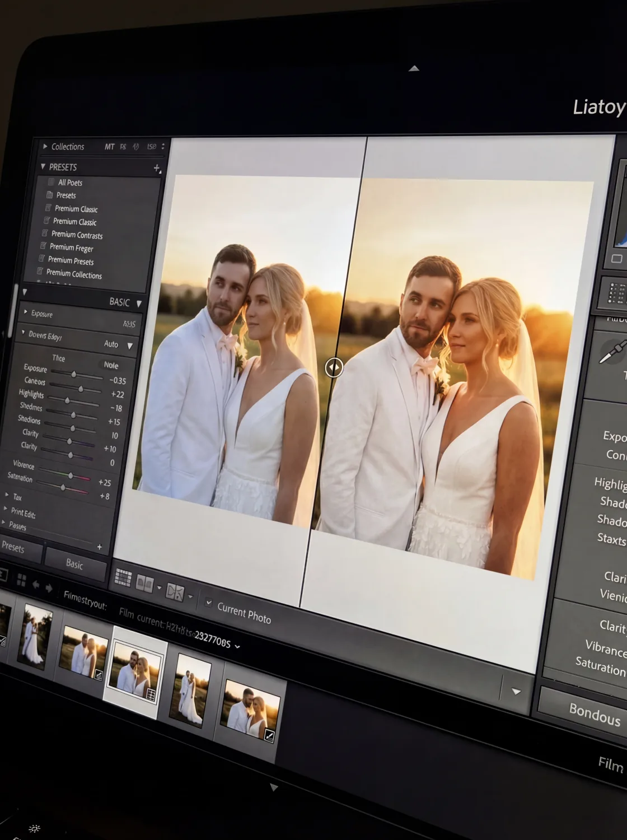Select the Premium Contrasts preset
The image size is (627, 840).
76,235
